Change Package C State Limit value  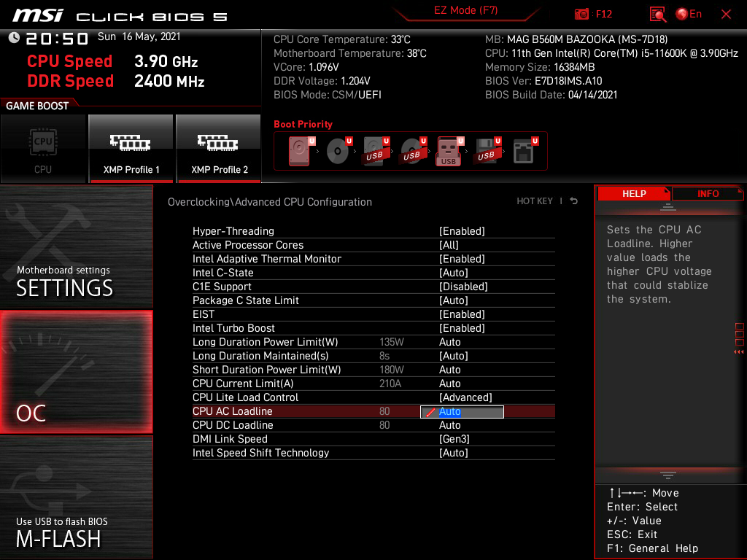pos(454,300)
